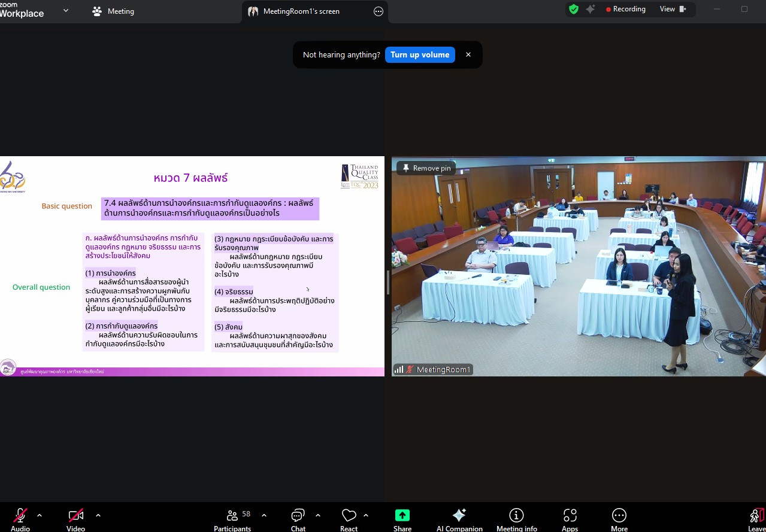This screenshot has height=532, width=766.
Task: Click the Turn up volume button
Action: 419,55
